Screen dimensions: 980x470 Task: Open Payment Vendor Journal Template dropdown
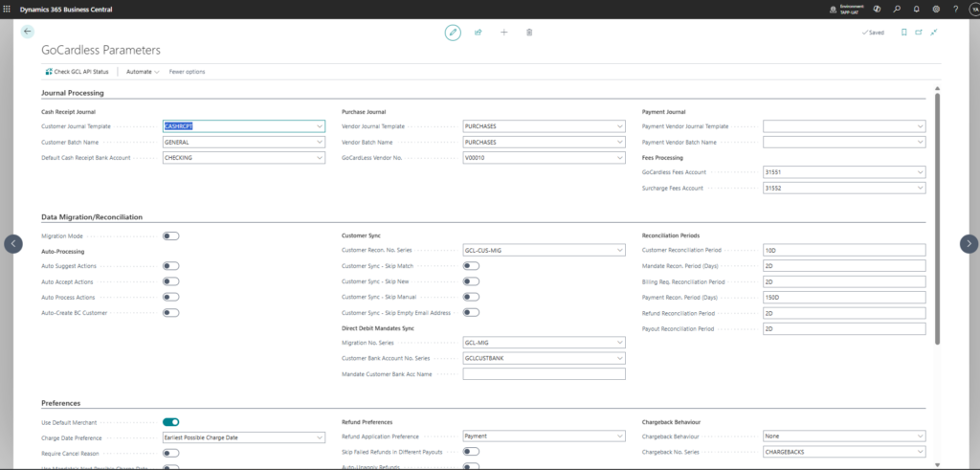(x=920, y=126)
